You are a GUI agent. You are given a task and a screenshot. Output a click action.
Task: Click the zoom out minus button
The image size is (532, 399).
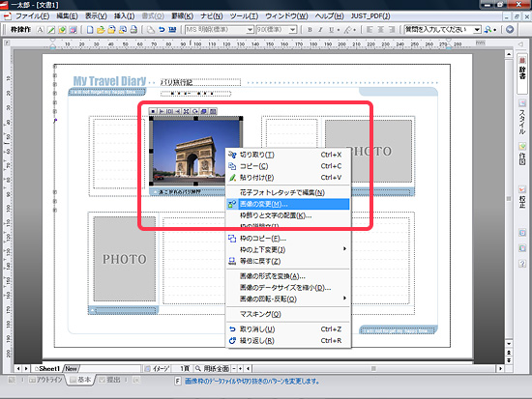[234, 368]
